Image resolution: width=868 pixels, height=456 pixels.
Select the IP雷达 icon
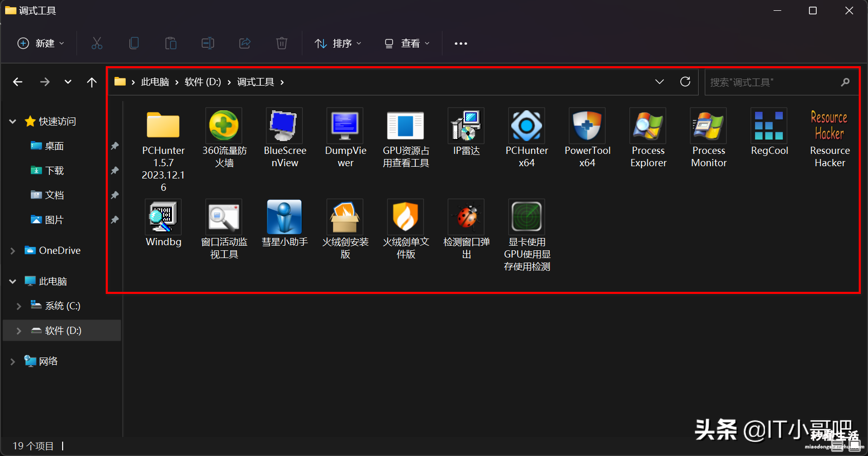pyautogui.click(x=466, y=126)
